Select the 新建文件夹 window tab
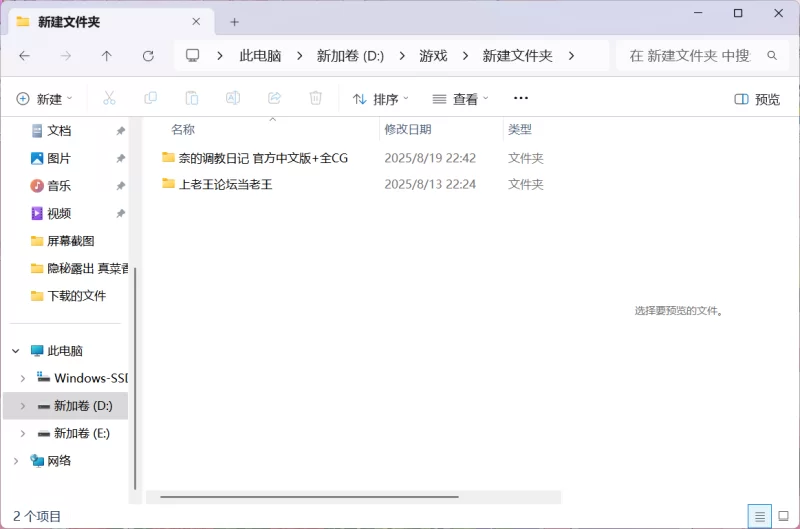This screenshot has height=529, width=800. click(111, 22)
